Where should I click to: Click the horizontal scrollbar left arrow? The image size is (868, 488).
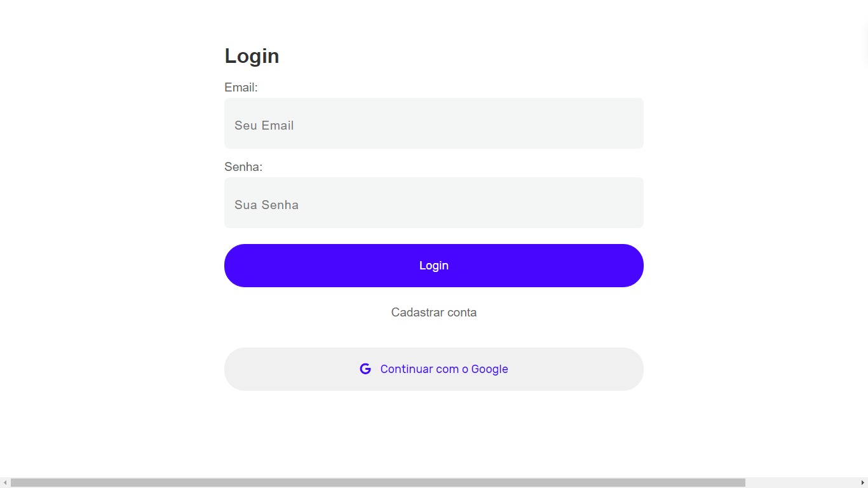coord(5,483)
